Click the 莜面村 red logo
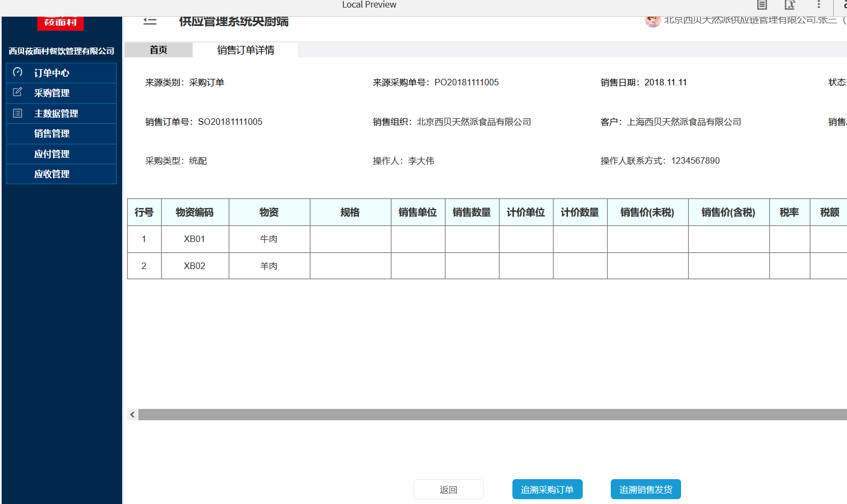This screenshot has width=847, height=504. click(x=61, y=23)
